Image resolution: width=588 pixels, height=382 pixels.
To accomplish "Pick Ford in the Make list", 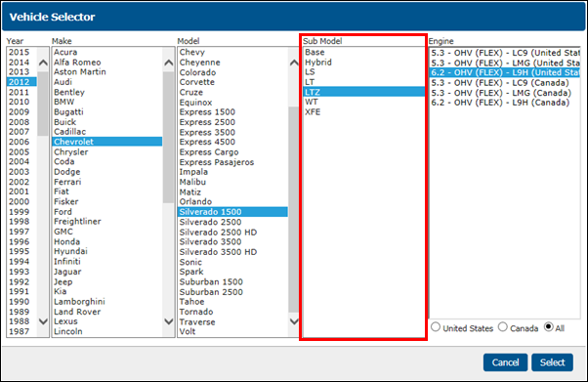I will pos(106,212).
